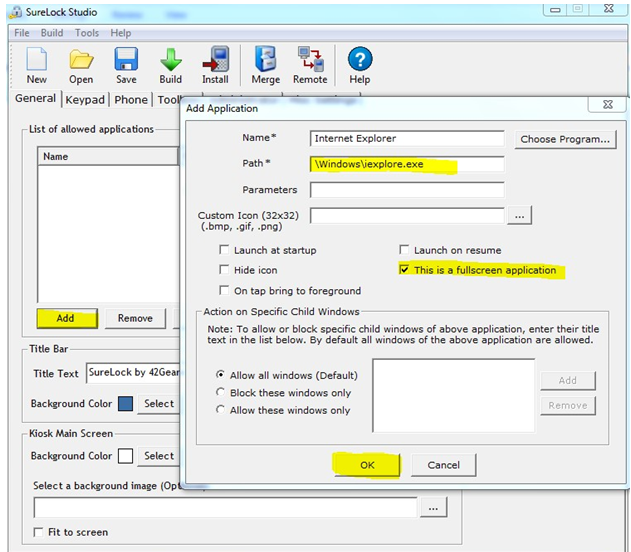
Task: Click OK in Add Application dialog
Action: [x=366, y=465]
